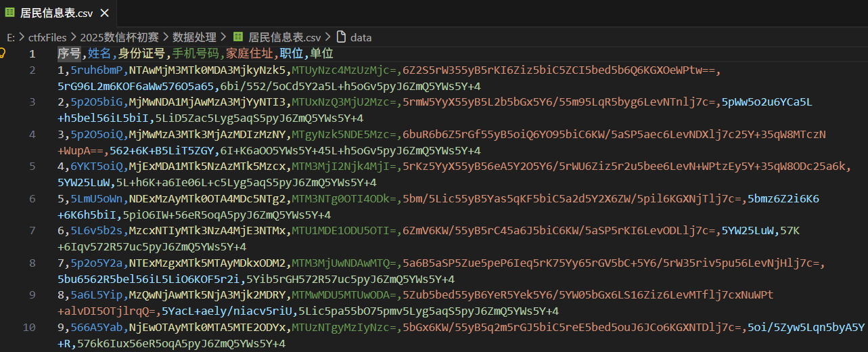The image size is (868, 352).
Task: Open the ctfxFiles breadcrumb folder
Action: [47, 37]
